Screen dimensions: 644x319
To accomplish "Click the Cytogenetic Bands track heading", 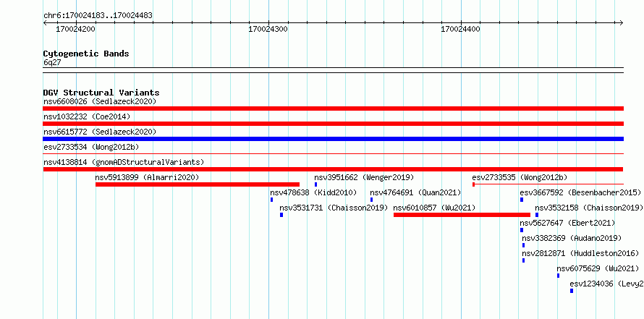I will point(86,54).
